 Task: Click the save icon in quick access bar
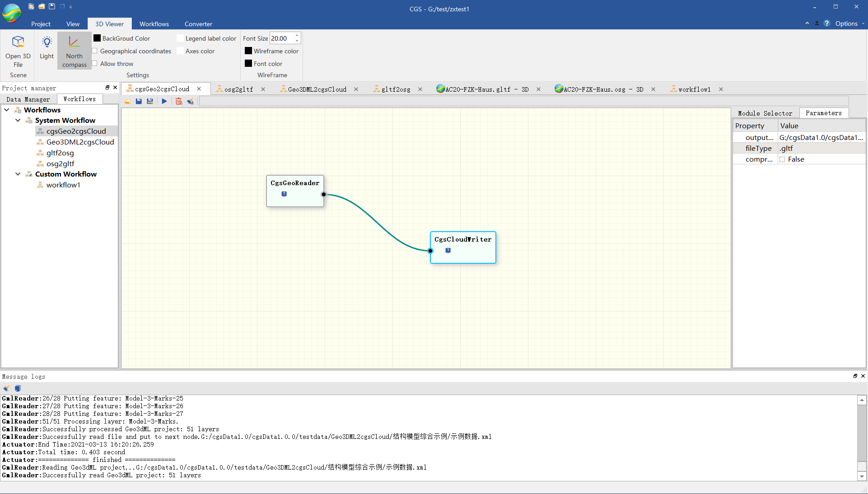52,6
